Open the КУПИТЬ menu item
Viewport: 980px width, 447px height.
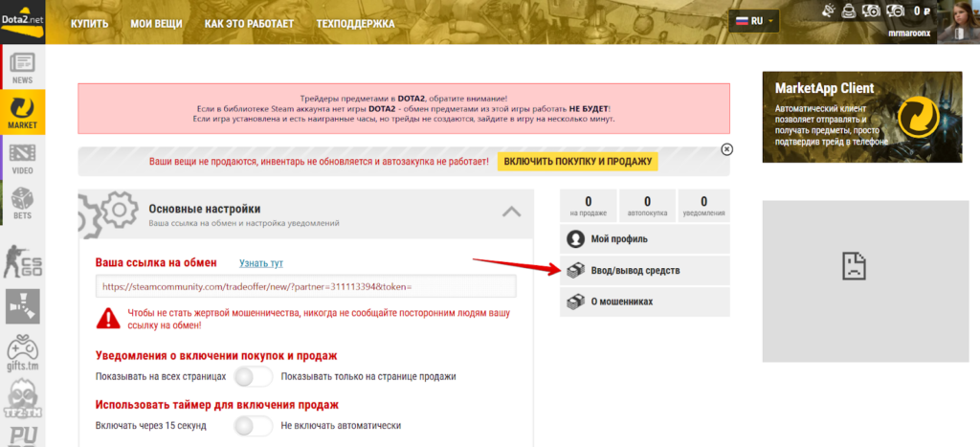coord(89,24)
